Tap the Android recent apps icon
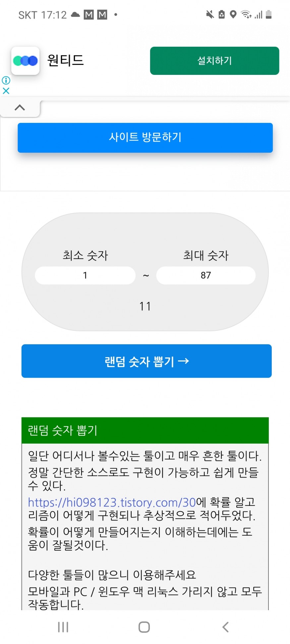This screenshot has height=644, width=290. point(63,627)
